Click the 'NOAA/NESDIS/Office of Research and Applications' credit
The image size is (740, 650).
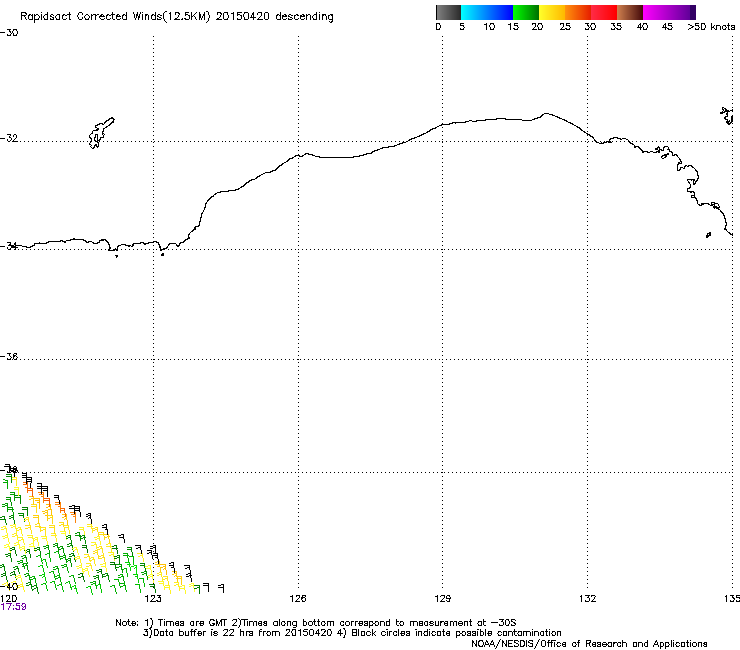point(589,644)
